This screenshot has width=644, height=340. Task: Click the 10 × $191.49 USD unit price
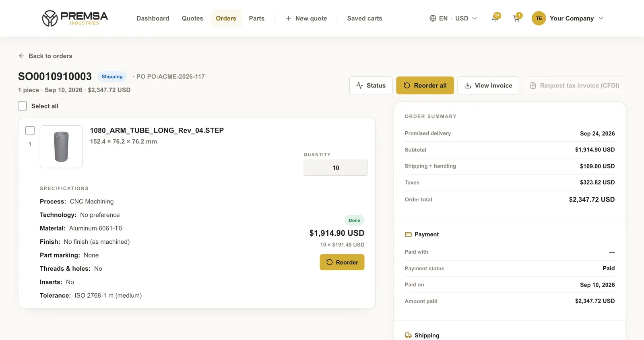[x=342, y=245]
